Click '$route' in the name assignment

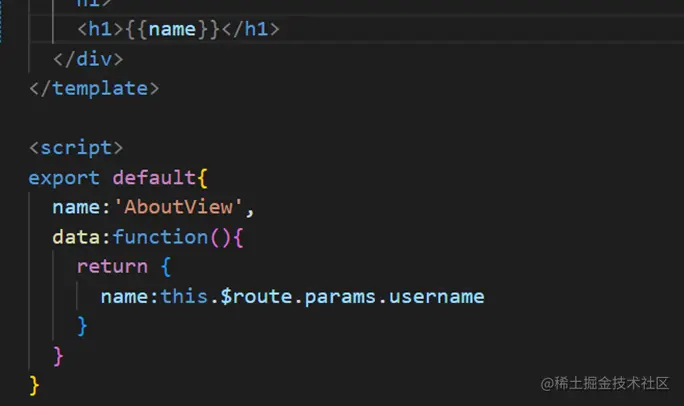point(256,296)
